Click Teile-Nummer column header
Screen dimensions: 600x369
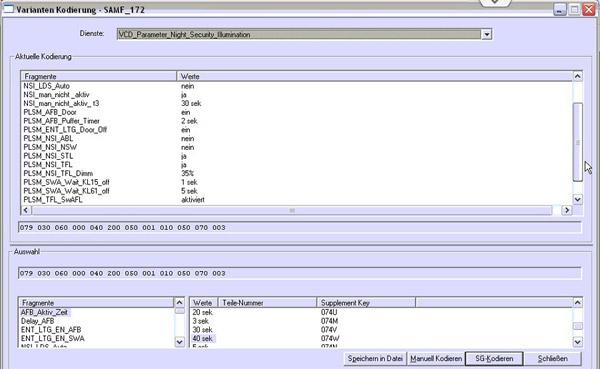click(267, 303)
